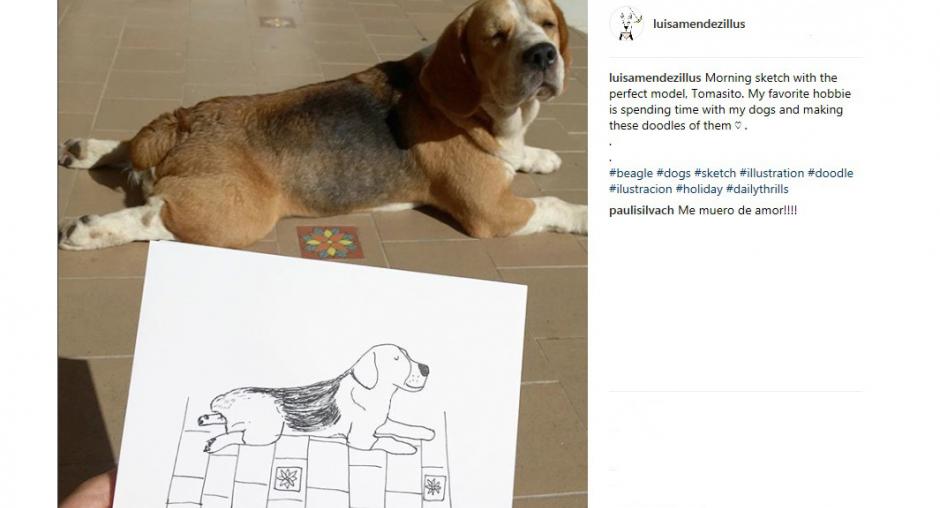Viewport: 940px width, 508px height.
Task: Open the #dailythrills hashtag
Action: coord(757,189)
